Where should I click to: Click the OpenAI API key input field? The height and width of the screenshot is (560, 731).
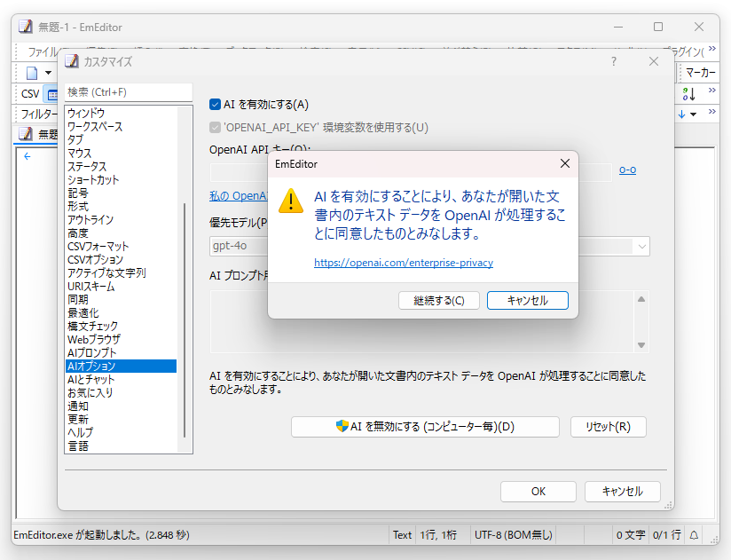click(x=411, y=172)
